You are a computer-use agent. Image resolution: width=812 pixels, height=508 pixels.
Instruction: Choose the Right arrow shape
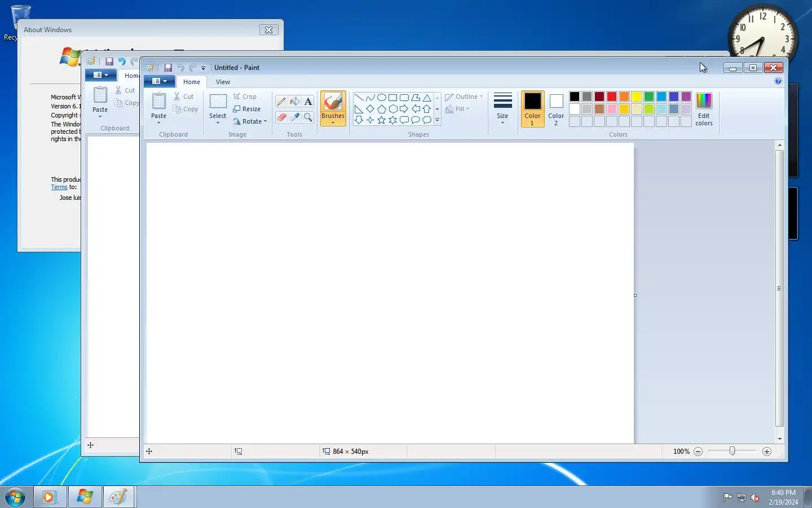click(x=404, y=109)
